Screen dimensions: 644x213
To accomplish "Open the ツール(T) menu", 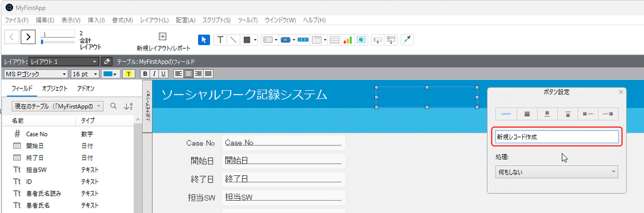I will pyautogui.click(x=247, y=20).
